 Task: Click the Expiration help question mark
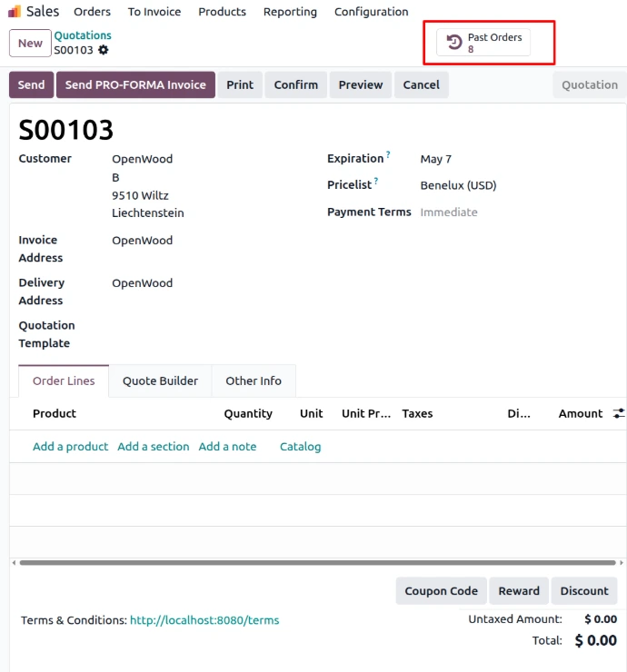[388, 155]
